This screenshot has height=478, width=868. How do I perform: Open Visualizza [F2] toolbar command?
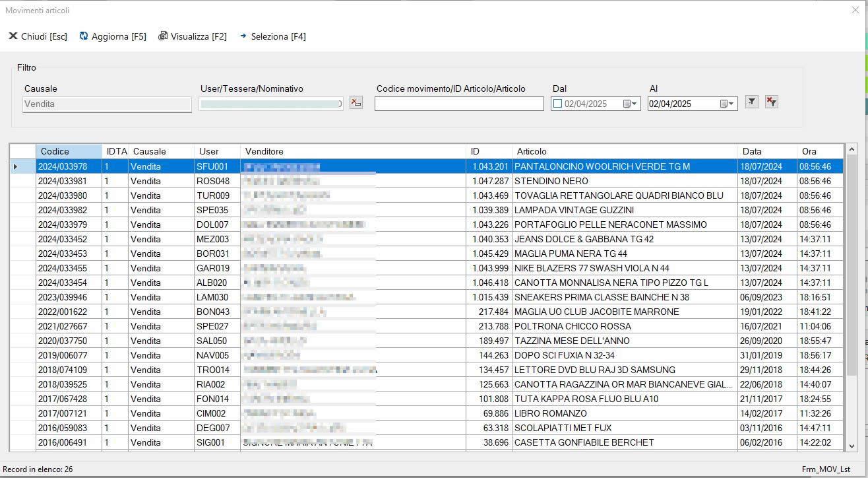(x=193, y=36)
